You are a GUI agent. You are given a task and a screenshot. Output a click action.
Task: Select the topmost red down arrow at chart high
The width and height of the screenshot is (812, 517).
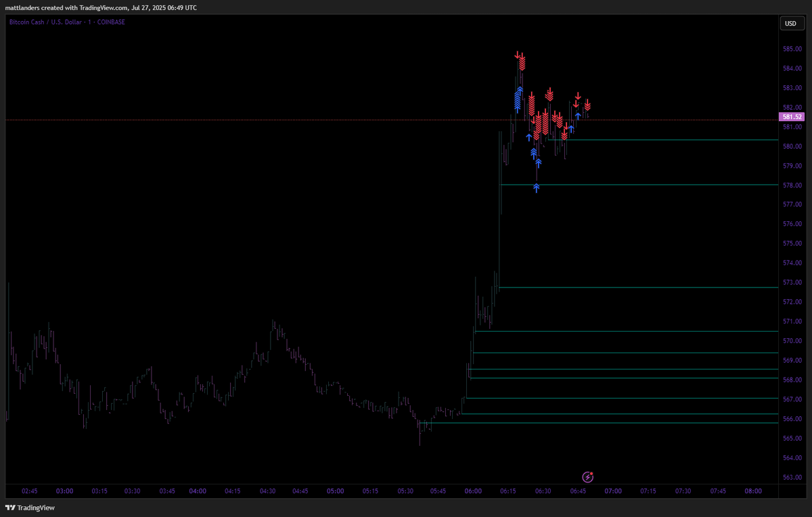click(517, 55)
